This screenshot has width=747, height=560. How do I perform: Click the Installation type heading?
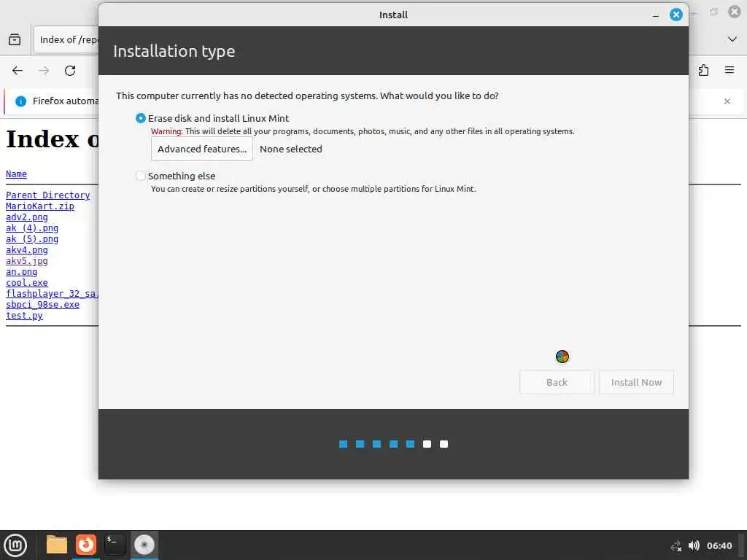click(x=174, y=51)
